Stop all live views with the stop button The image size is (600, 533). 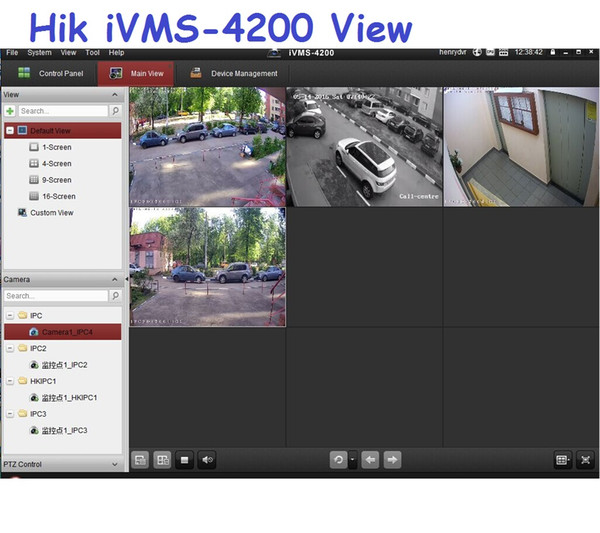[x=184, y=460]
